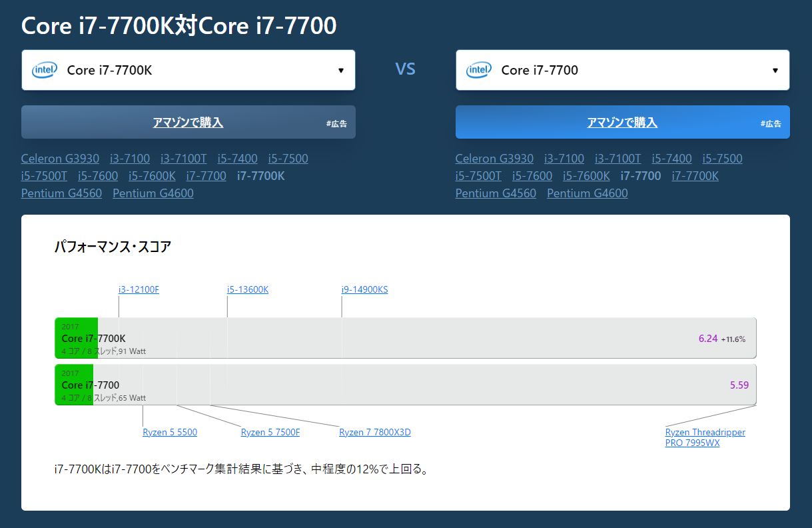Open i7-7700 link in left list
Viewport: 812px width, 528px height.
[x=206, y=176]
